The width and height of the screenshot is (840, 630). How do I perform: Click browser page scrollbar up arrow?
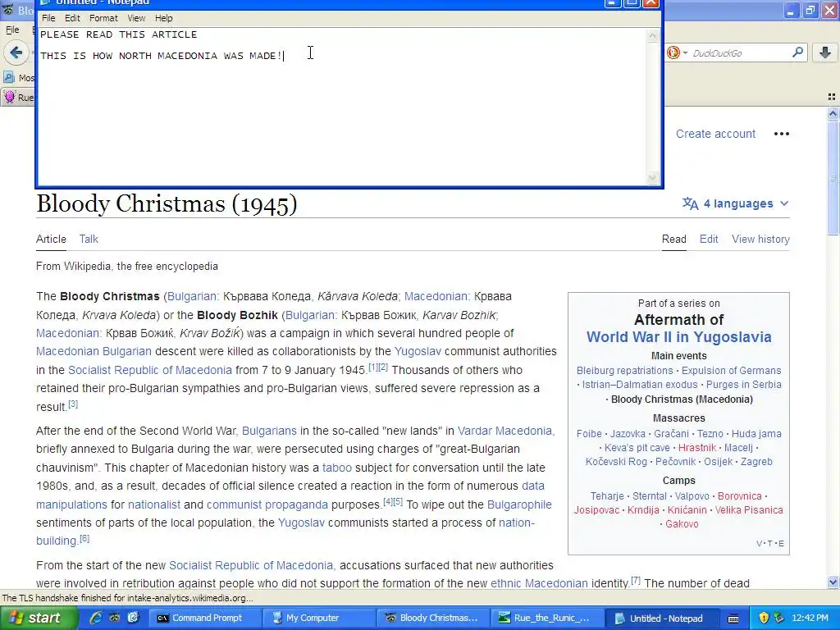[833, 113]
